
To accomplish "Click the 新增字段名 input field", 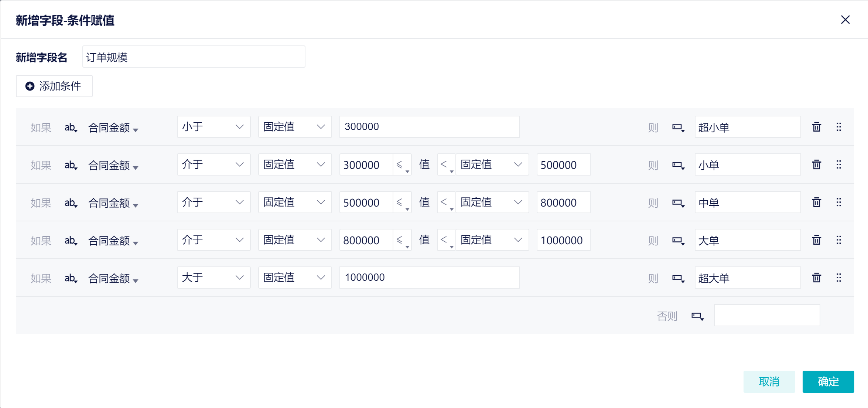I will (x=194, y=57).
